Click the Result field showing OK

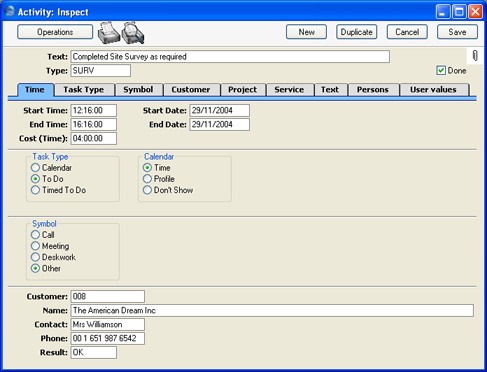[94, 352]
